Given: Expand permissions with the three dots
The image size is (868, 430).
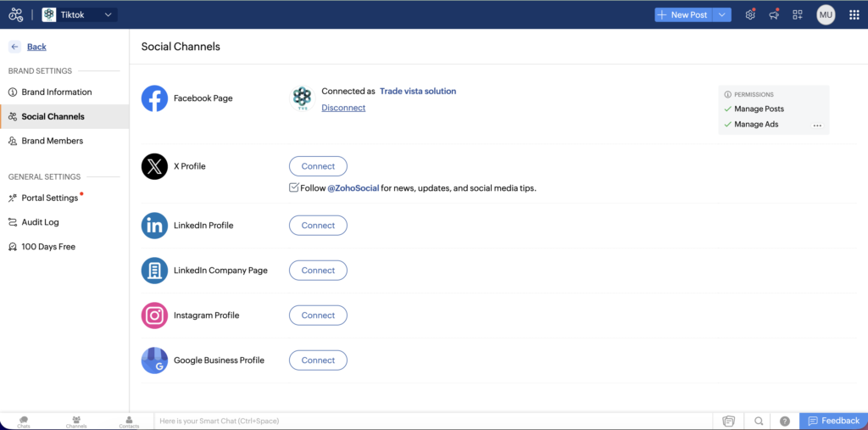Looking at the screenshot, I should 817,126.
